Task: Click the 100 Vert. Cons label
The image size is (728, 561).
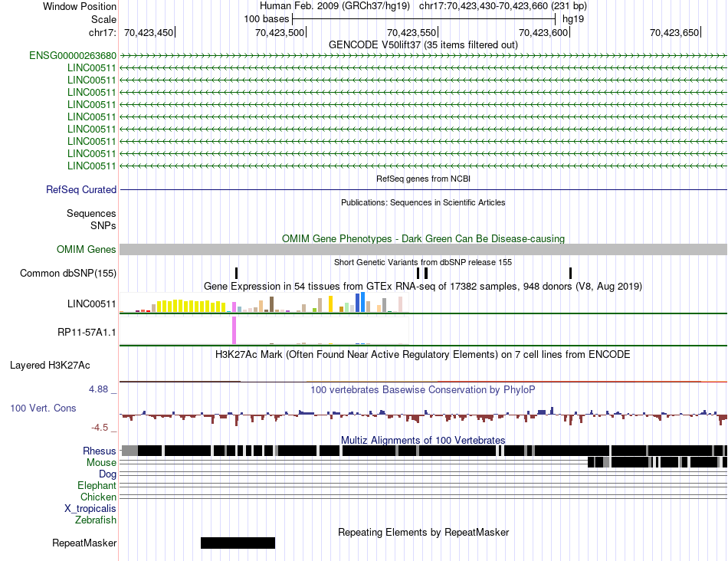Action: 43,408
